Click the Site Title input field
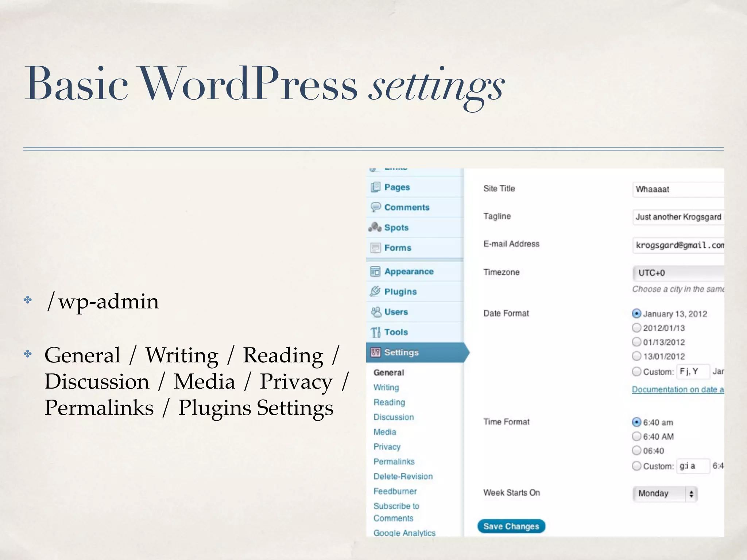 pos(678,189)
